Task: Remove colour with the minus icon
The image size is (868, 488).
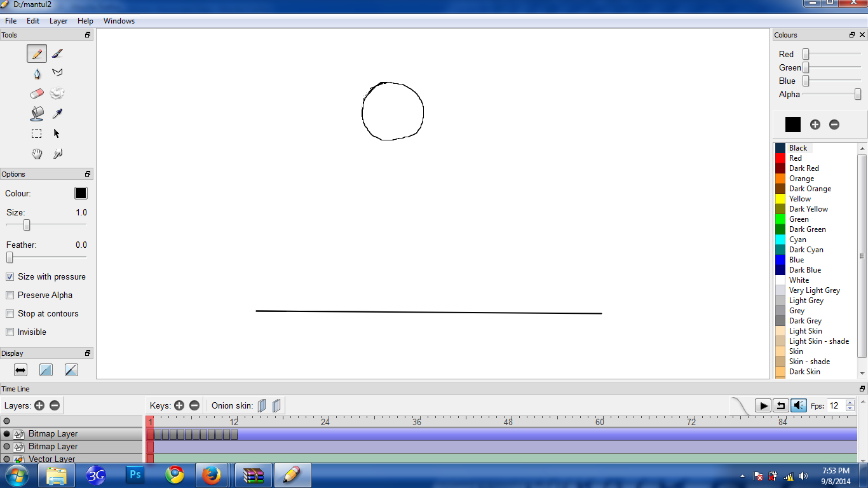Action: (x=834, y=125)
